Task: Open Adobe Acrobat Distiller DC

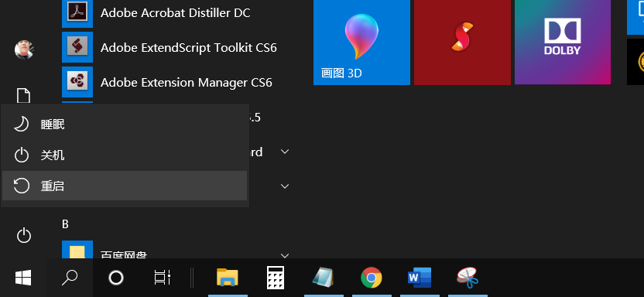Action: coord(176,13)
